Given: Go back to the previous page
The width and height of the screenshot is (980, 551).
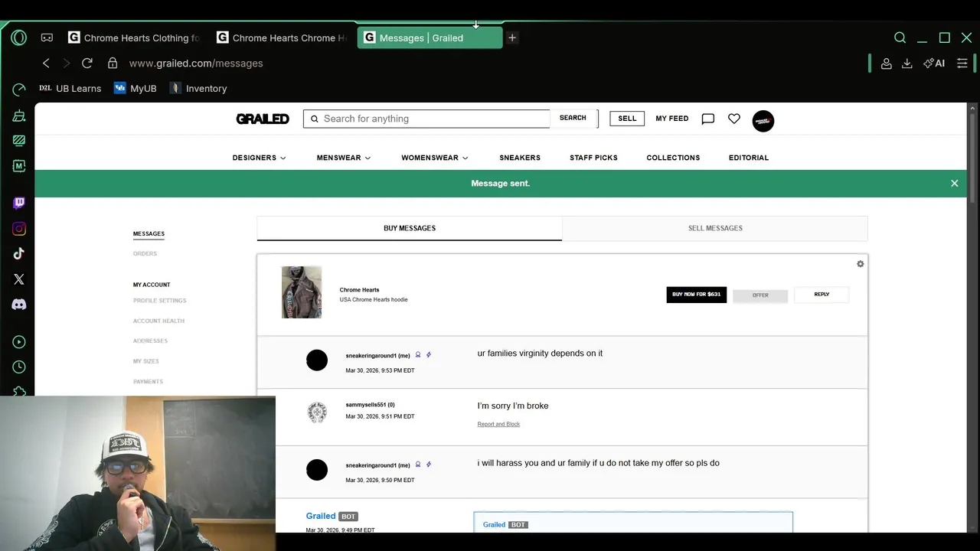Looking at the screenshot, I should [x=46, y=64].
